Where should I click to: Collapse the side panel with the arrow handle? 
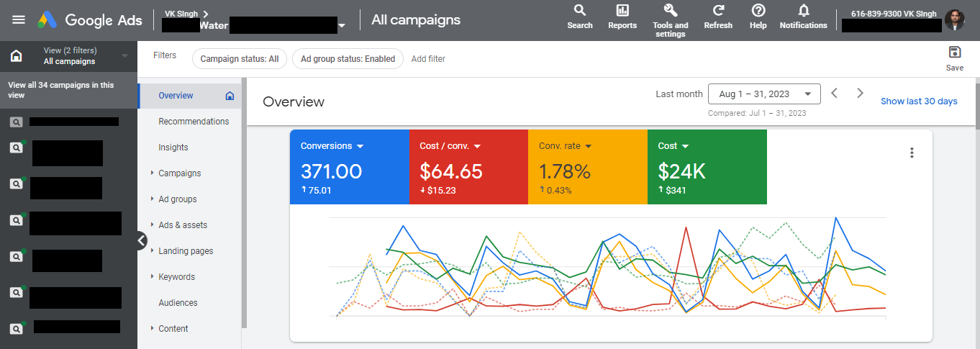pos(142,241)
